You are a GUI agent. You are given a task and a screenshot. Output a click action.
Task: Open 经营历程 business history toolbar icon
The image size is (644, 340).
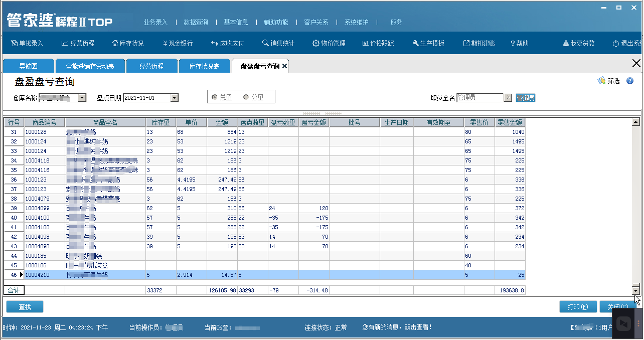(65, 44)
